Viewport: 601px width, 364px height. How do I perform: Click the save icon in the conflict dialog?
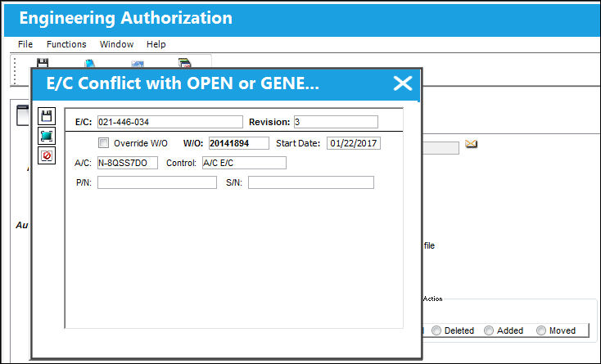pos(47,116)
